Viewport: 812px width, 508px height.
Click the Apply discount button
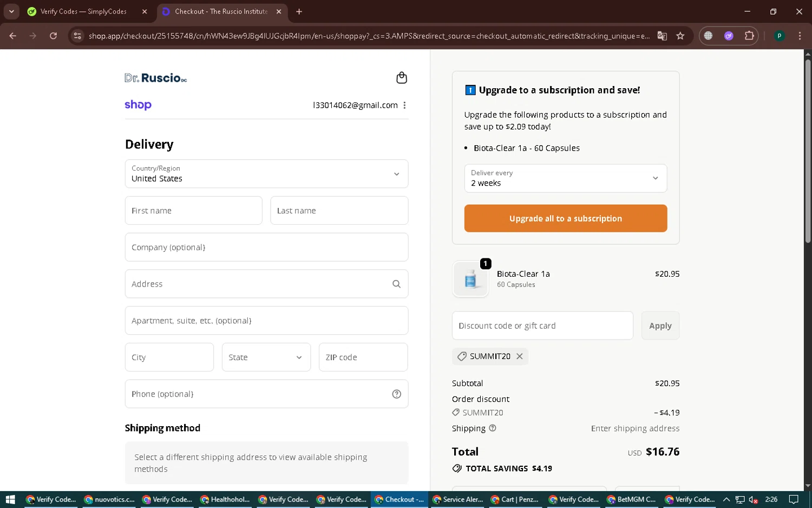click(660, 325)
